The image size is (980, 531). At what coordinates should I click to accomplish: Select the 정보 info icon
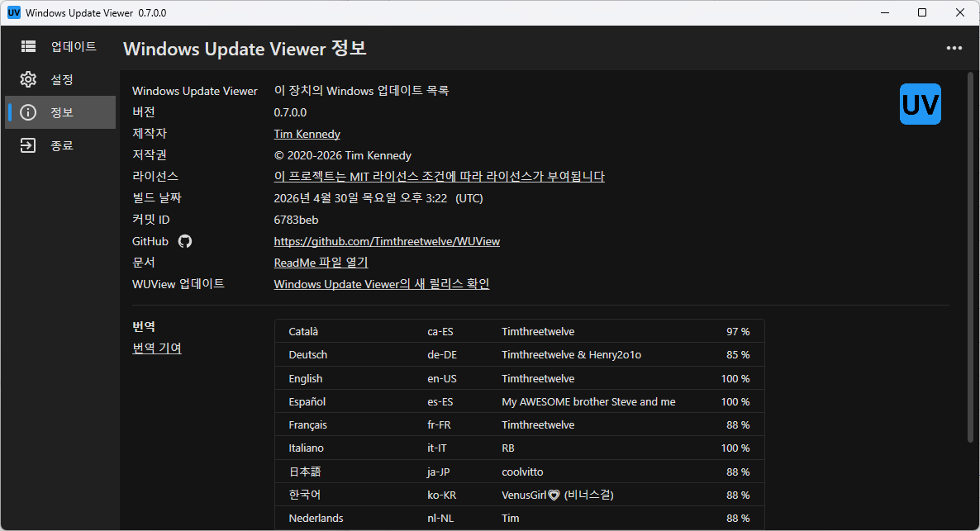tap(28, 112)
